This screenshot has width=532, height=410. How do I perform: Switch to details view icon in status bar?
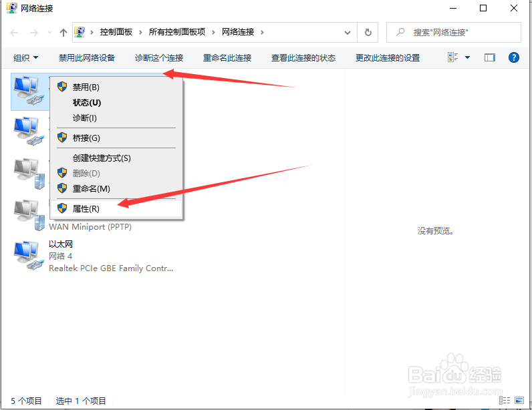tap(505, 401)
